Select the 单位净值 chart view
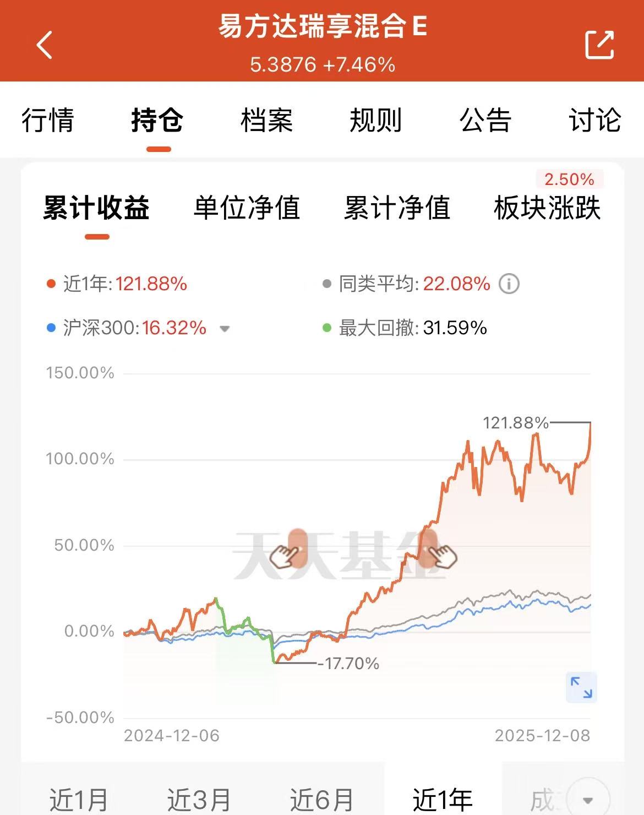 click(247, 208)
